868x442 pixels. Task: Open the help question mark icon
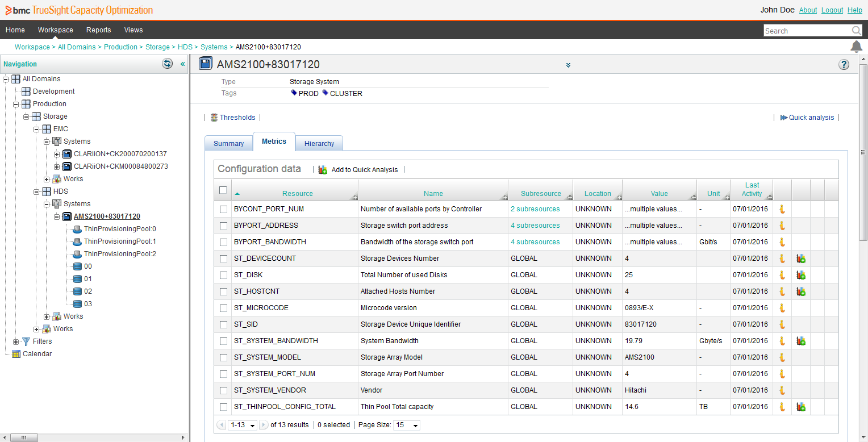(844, 65)
